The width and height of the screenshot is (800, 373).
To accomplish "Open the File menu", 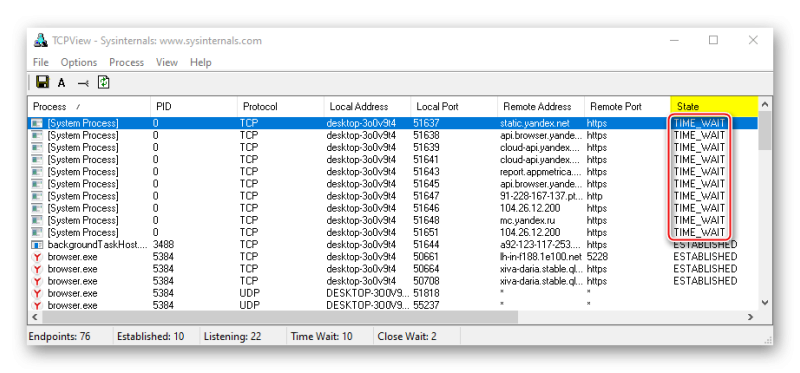I will pos(41,62).
